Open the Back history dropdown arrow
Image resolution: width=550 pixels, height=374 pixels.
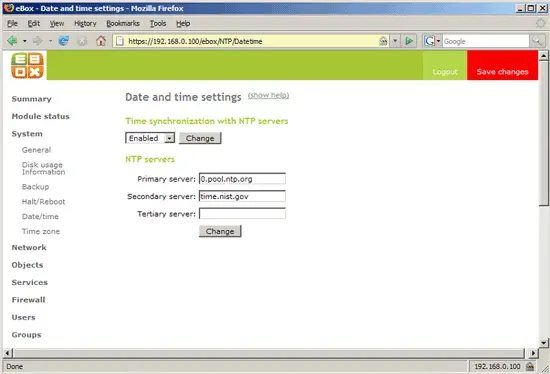[25, 41]
